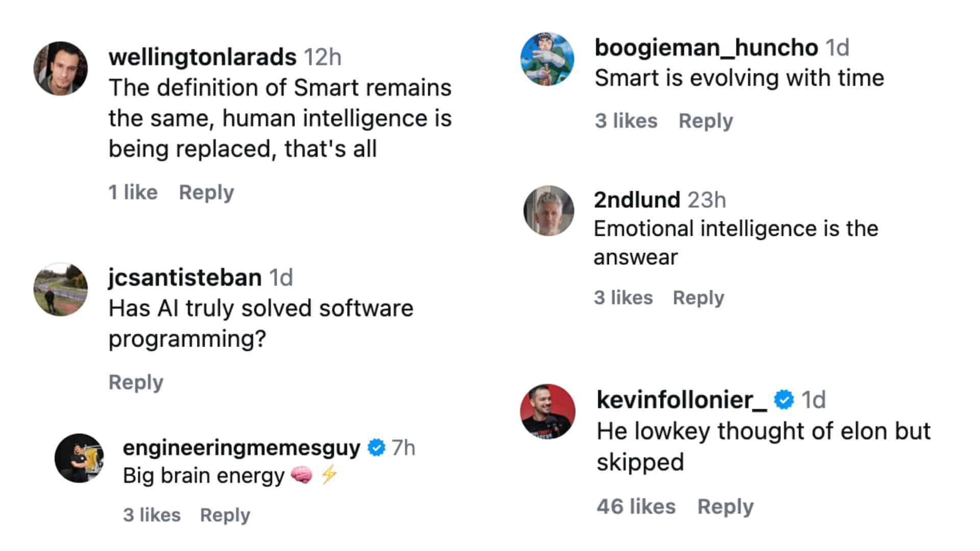The height and width of the screenshot is (551, 980).
Task: Reply to kevinfollonier_'s comment about elon
Action: click(x=725, y=506)
